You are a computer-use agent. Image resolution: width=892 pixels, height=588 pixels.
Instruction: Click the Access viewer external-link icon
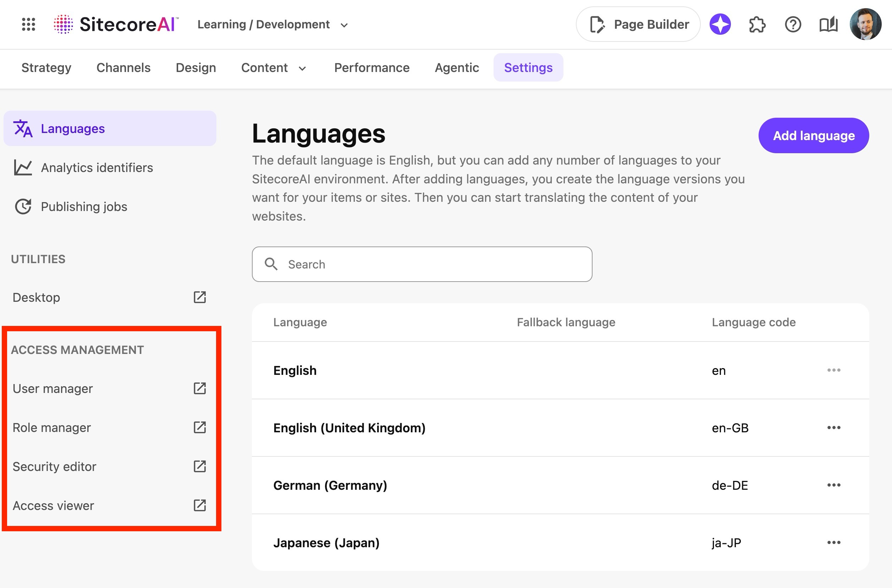pyautogui.click(x=199, y=505)
